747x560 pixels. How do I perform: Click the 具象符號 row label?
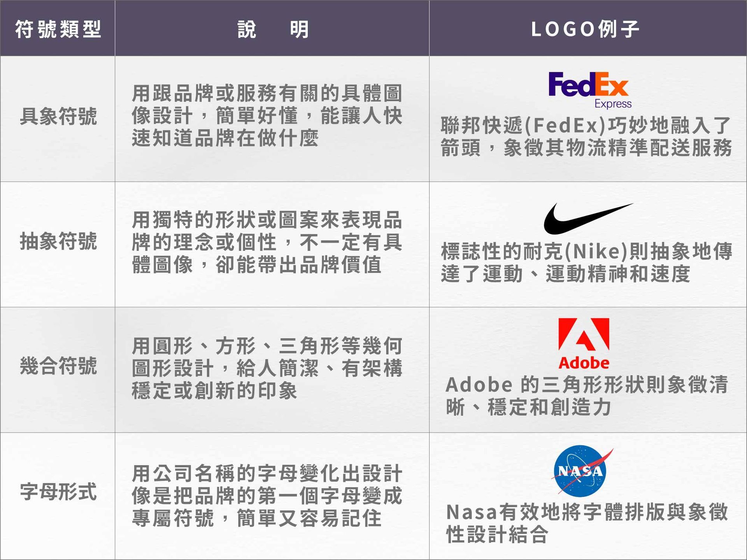[x=58, y=116]
